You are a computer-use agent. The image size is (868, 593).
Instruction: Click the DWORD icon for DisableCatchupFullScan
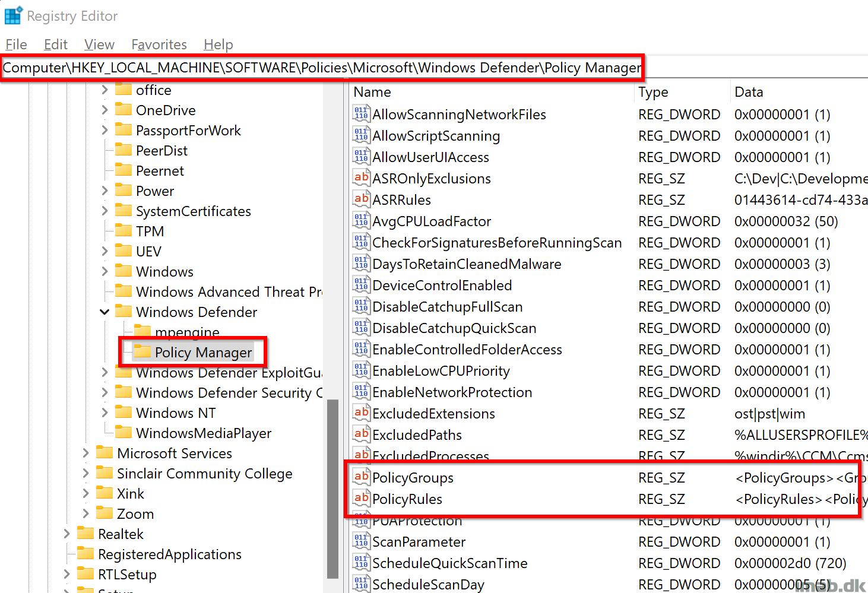361,306
